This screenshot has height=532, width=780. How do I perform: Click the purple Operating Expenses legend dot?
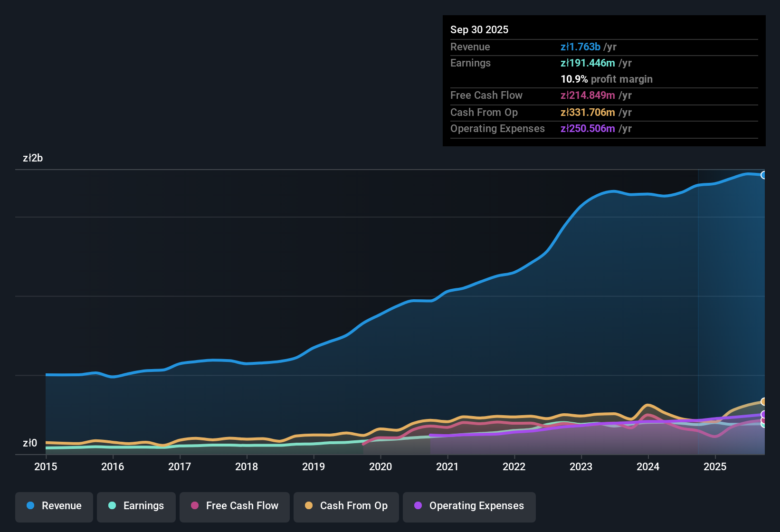pos(418,506)
